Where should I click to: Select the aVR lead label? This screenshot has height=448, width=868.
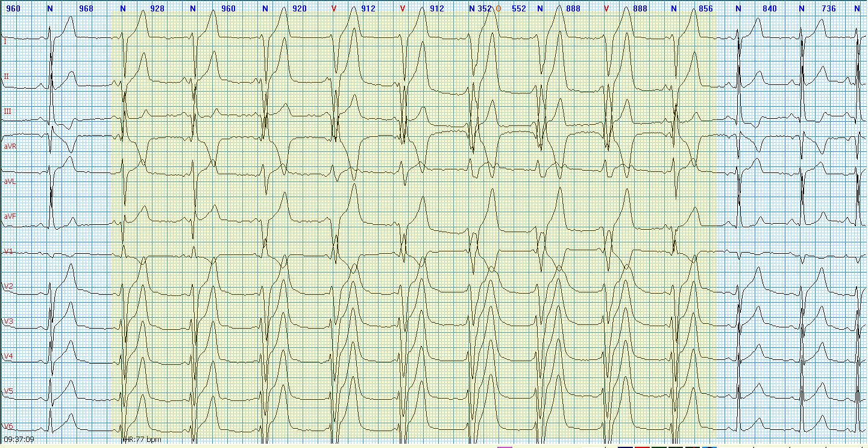9,147
